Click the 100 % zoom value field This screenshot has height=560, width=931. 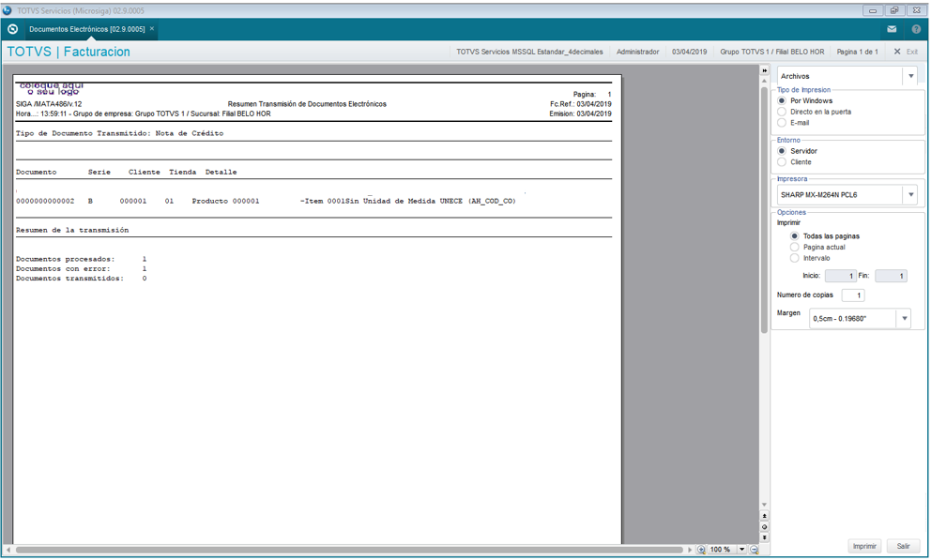[x=722, y=550]
